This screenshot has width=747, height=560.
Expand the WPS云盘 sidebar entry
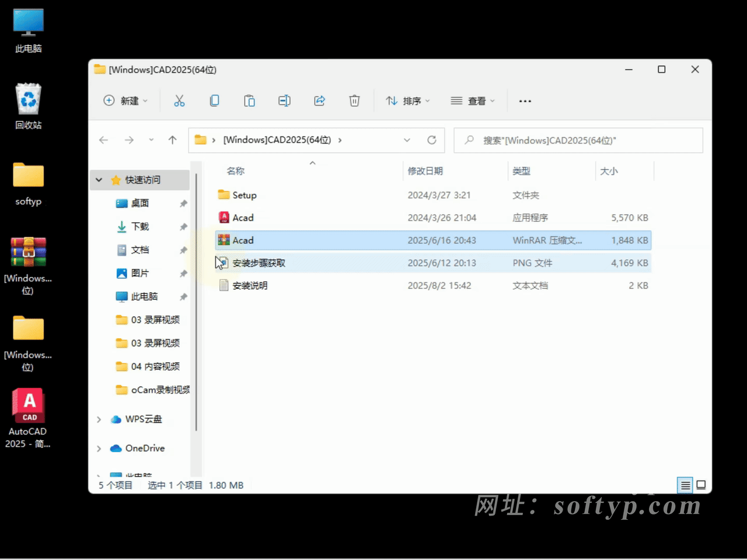coord(99,419)
